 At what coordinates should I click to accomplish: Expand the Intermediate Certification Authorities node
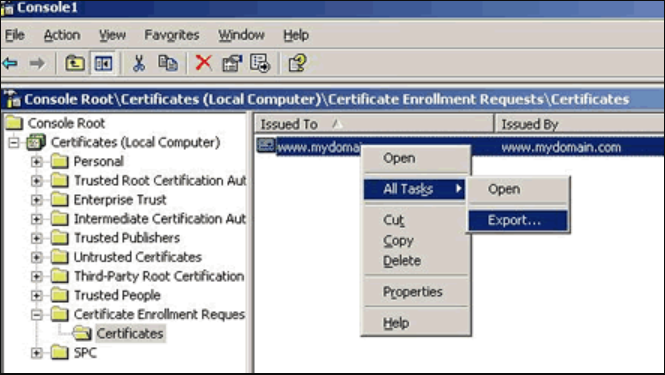click(x=36, y=219)
